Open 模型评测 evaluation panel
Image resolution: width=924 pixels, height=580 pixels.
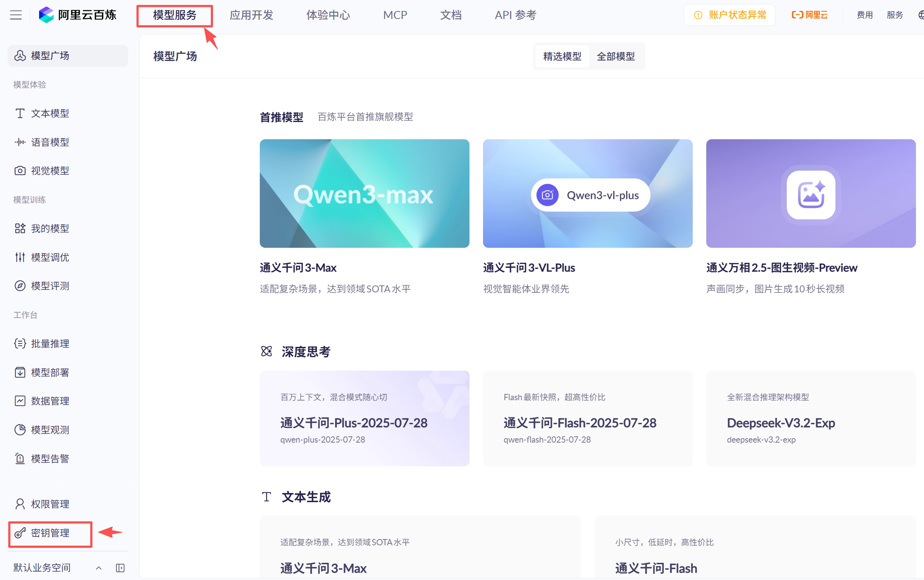pos(20,285)
